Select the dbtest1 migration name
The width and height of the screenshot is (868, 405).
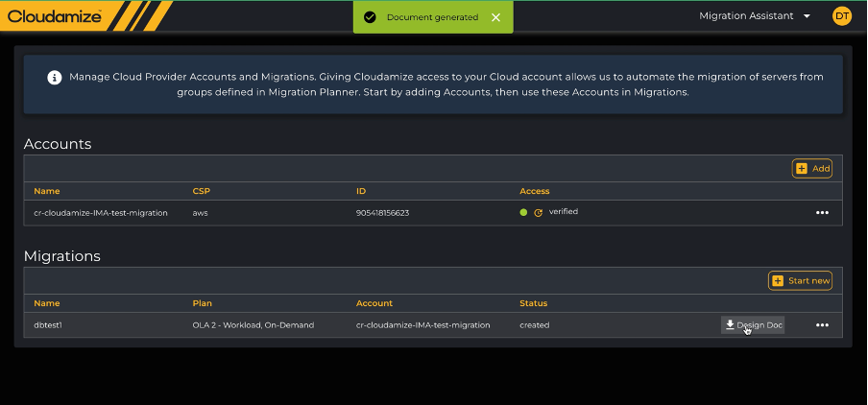click(x=47, y=325)
